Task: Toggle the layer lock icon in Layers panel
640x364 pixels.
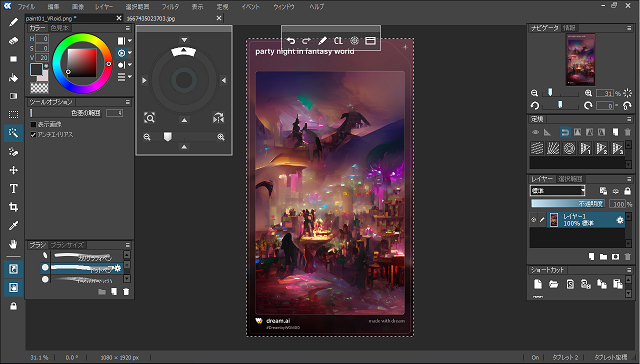Action: coord(628,191)
